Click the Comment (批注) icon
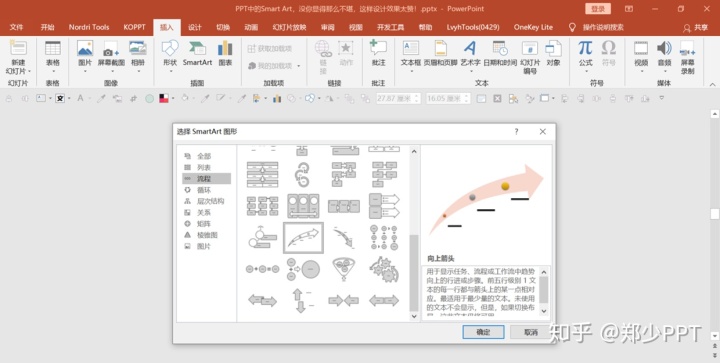Viewport: 720px width, 363px height. (x=378, y=48)
